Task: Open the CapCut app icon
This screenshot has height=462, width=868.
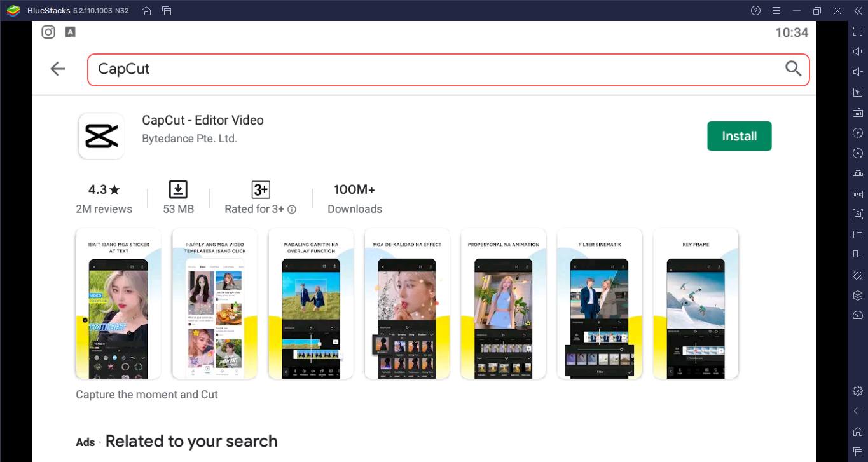Action: (101, 136)
